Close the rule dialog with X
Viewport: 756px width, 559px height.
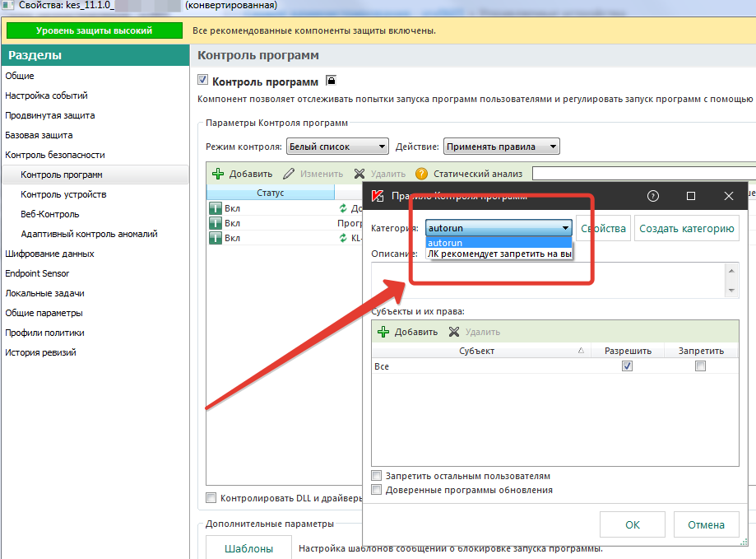click(729, 196)
